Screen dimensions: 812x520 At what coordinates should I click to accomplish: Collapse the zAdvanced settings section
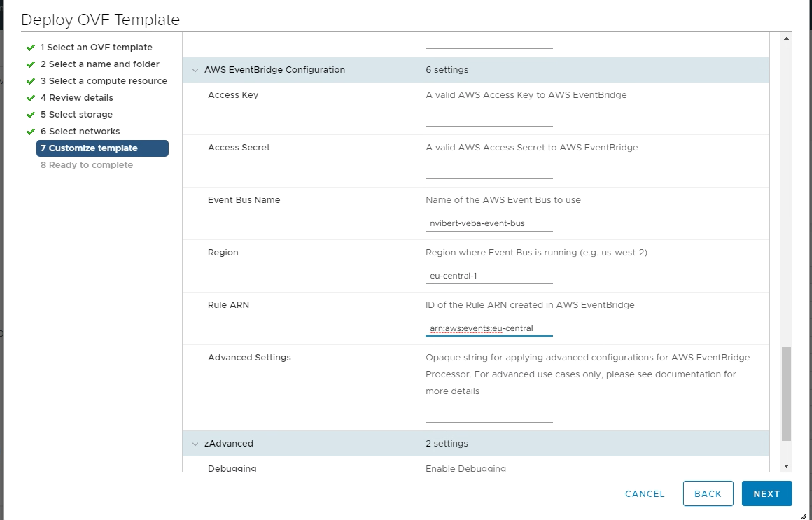[195, 444]
